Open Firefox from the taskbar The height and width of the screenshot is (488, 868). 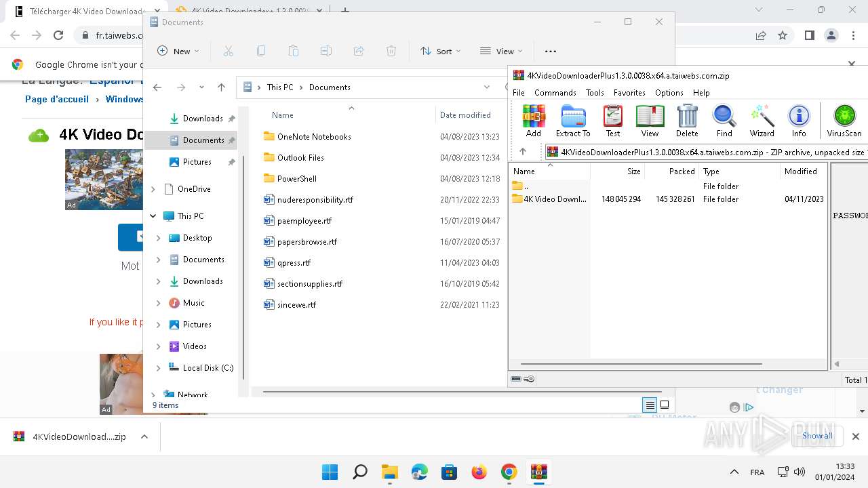point(479,472)
